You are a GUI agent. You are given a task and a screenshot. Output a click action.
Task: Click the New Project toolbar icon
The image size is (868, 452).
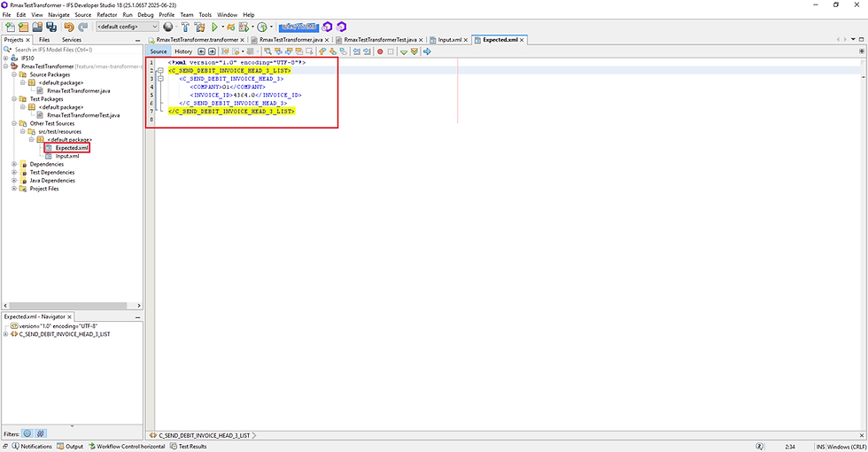23,27
